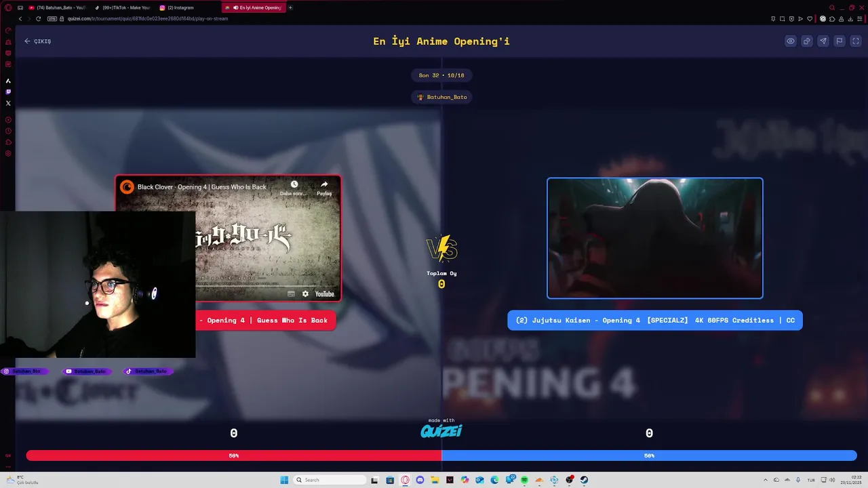
Task: Toggle captions on the YouTube player
Action: coord(291,293)
